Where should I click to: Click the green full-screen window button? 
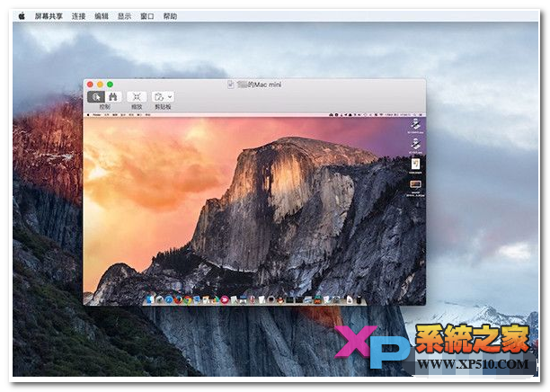110,85
